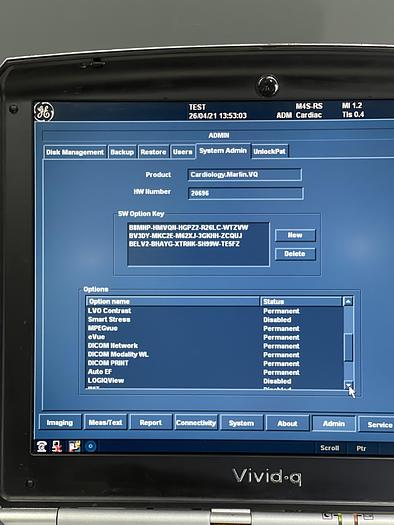Select the DICOM PRINT option row
The width and height of the screenshot is (394, 525).
(x=214, y=363)
